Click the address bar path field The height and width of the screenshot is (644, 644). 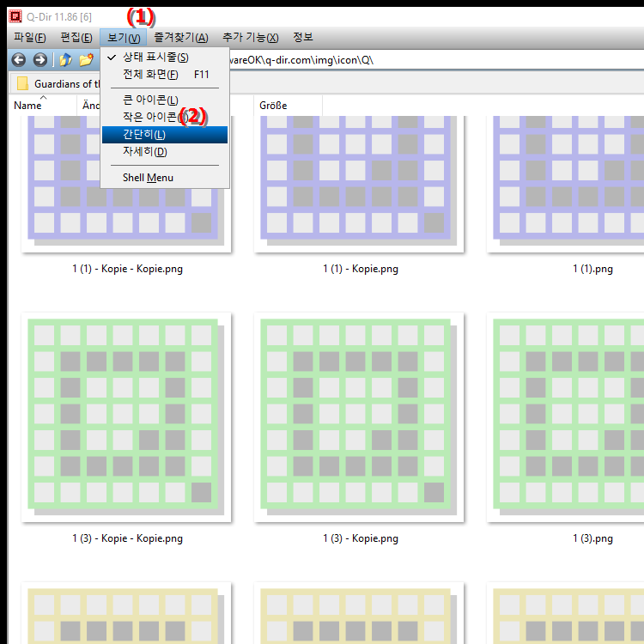[429, 60]
